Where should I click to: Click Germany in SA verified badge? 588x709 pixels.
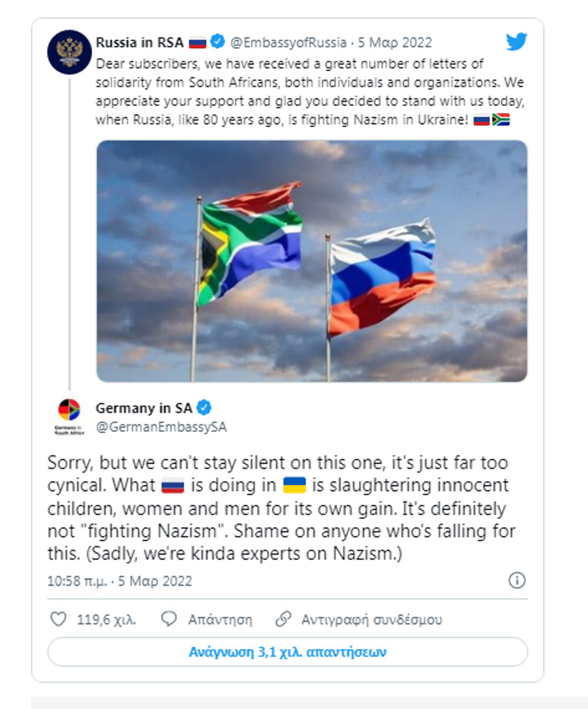point(204,408)
